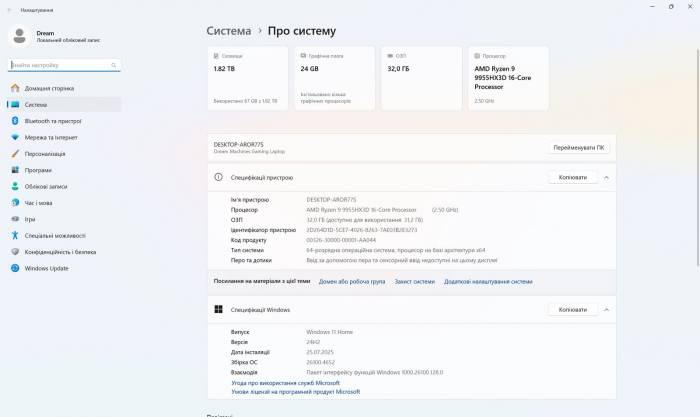700x417 pixels.
Task: Copy device specifications with Копіювати
Action: coord(573,177)
